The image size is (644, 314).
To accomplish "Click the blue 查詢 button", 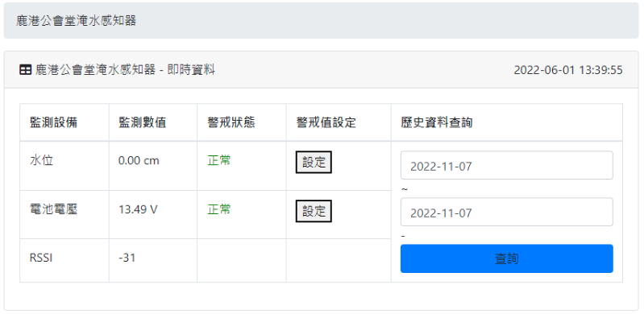I will 506,258.
